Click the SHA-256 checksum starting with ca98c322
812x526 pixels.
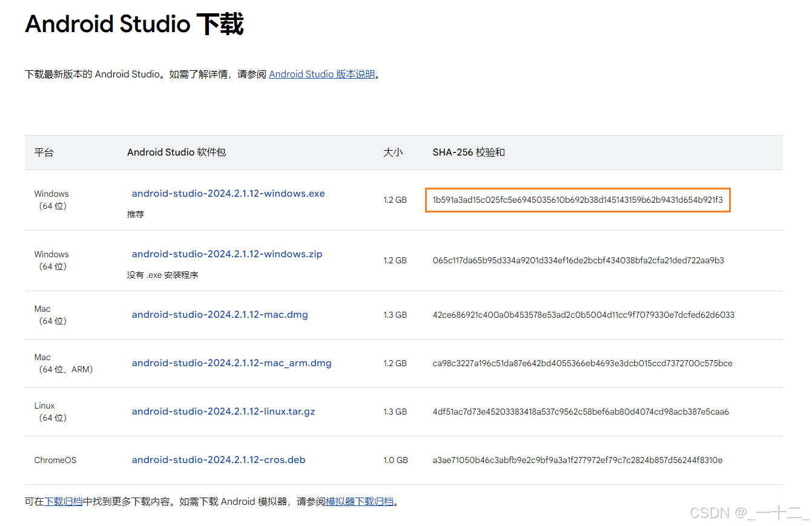[x=583, y=363]
